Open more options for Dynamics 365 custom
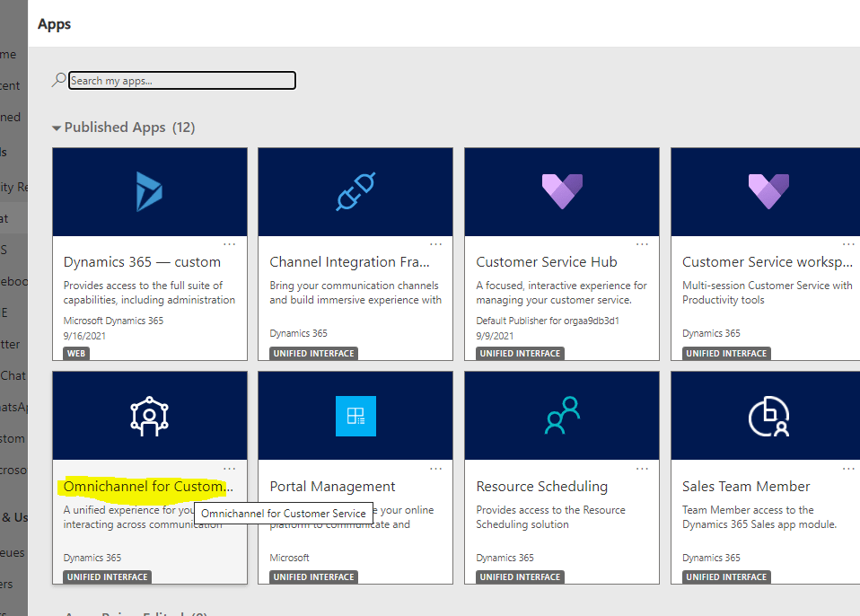 coord(230,244)
